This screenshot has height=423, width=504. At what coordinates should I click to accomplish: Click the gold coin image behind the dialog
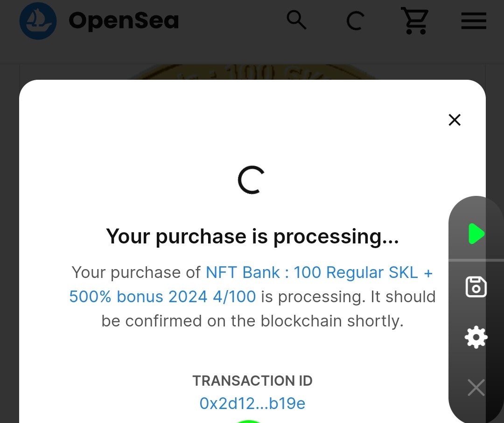pos(252,72)
